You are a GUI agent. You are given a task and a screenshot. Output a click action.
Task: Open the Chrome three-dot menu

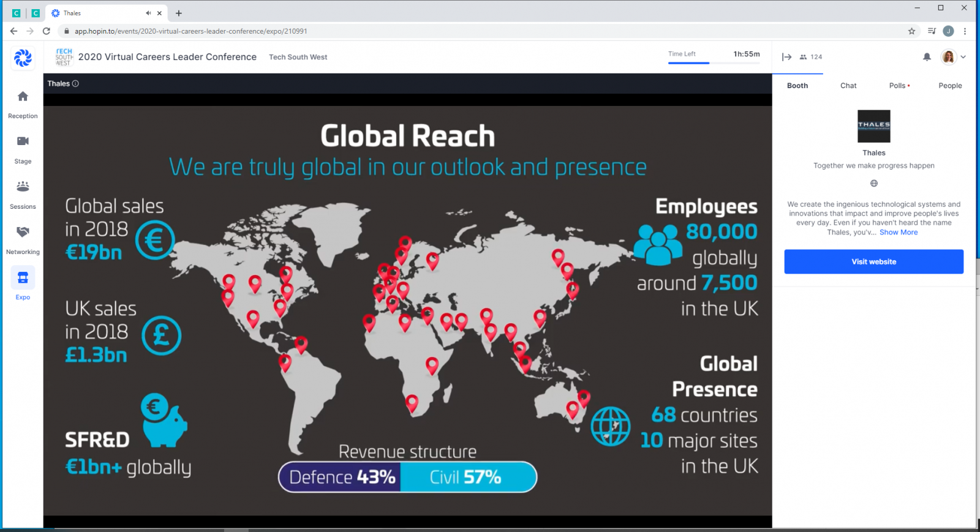click(x=965, y=31)
